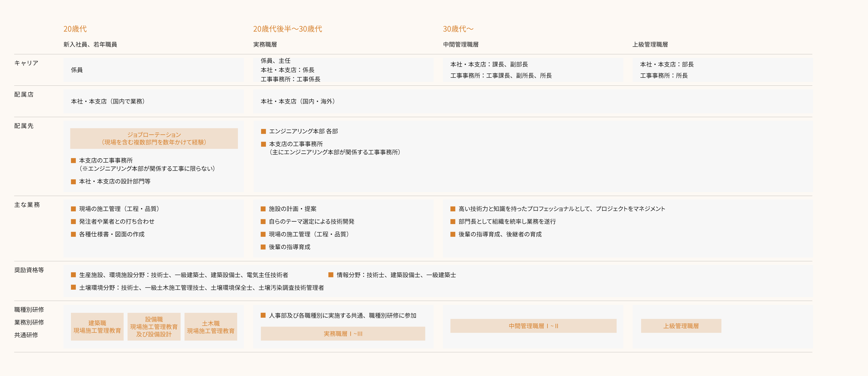Click orange bullet beside エンジニアリング本部 各部

click(x=263, y=131)
